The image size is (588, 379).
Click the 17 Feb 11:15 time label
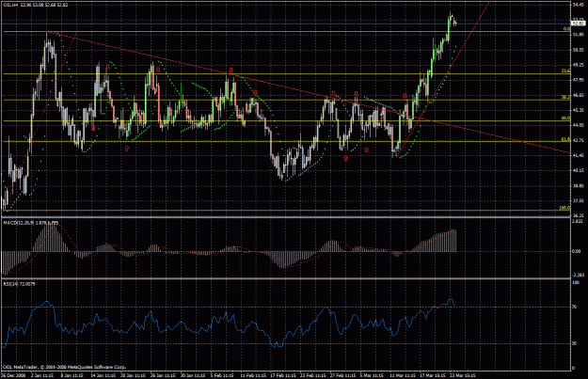click(284, 375)
